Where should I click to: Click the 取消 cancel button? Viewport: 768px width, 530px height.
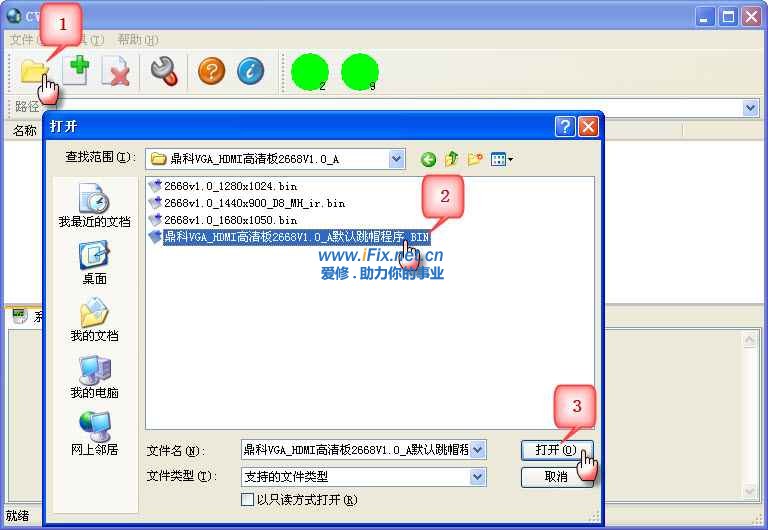[x=556, y=477]
